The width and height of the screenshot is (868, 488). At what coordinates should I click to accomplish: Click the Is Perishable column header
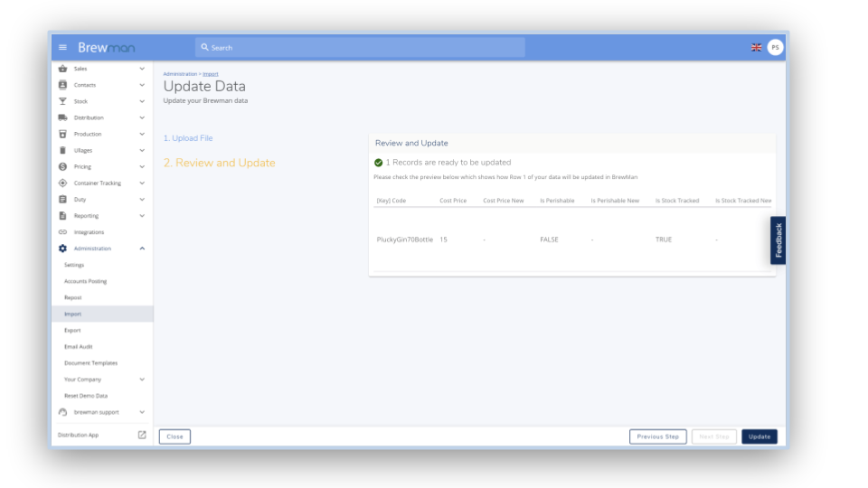(557, 201)
